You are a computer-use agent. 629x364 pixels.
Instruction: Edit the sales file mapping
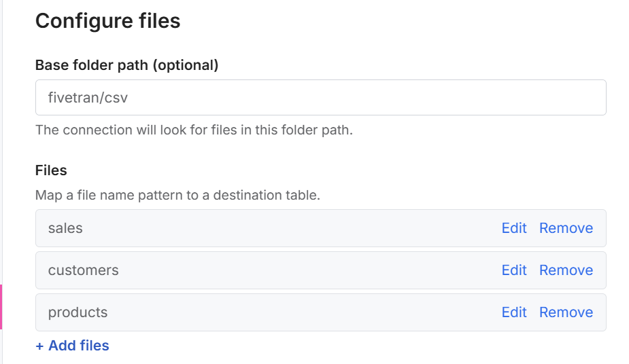click(514, 228)
